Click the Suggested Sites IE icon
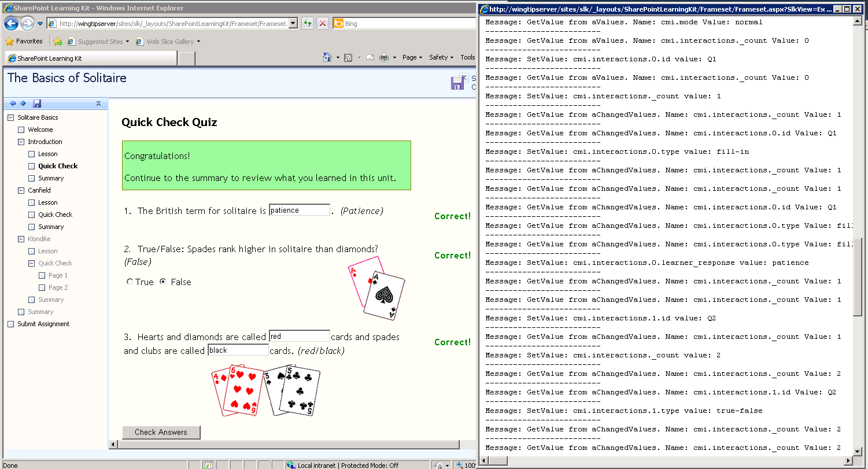Image resolution: width=868 pixels, height=469 pixels. tap(71, 42)
